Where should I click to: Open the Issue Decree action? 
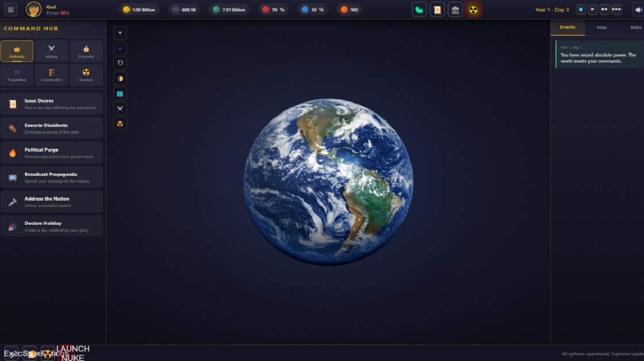(52, 103)
